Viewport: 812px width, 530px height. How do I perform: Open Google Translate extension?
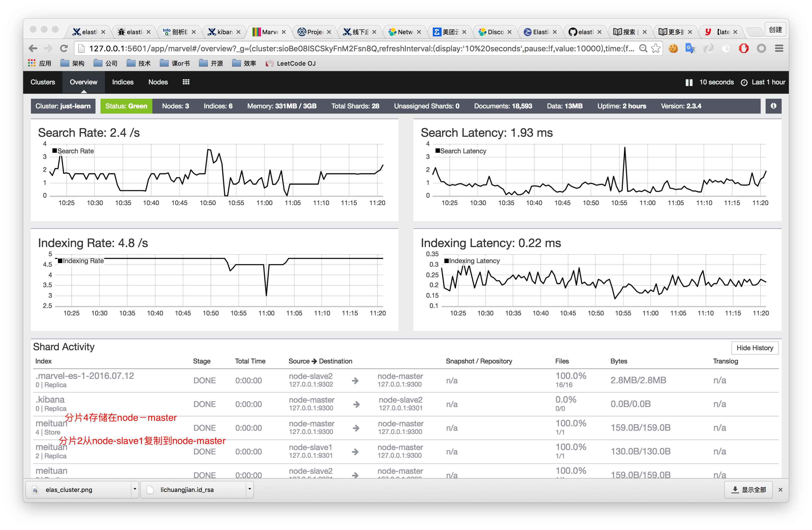pos(691,49)
